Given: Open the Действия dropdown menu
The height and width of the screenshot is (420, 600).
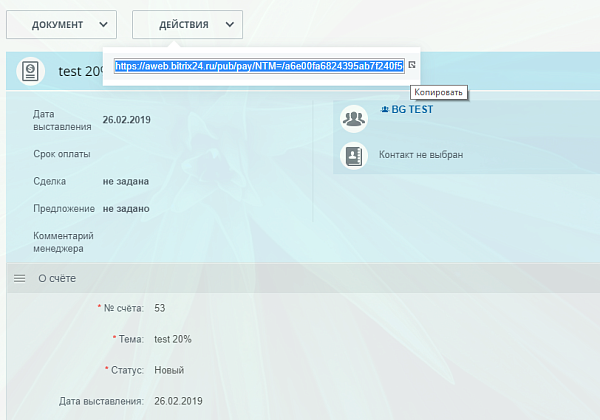Looking at the screenshot, I should [188, 24].
